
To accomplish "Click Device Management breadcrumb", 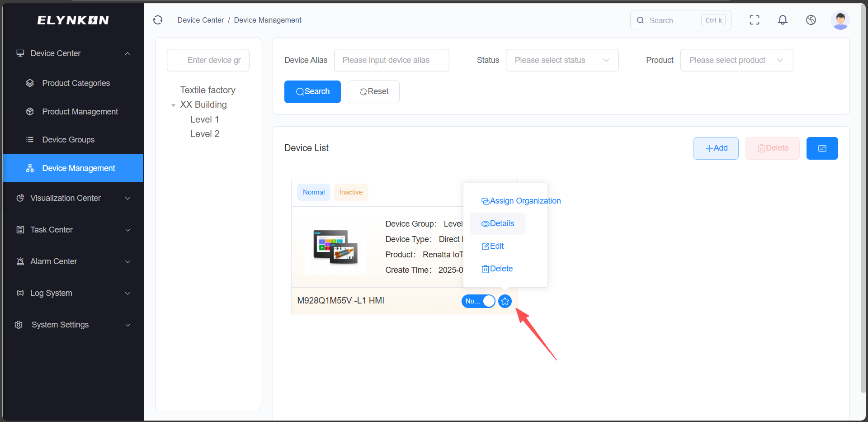I will pos(268,20).
